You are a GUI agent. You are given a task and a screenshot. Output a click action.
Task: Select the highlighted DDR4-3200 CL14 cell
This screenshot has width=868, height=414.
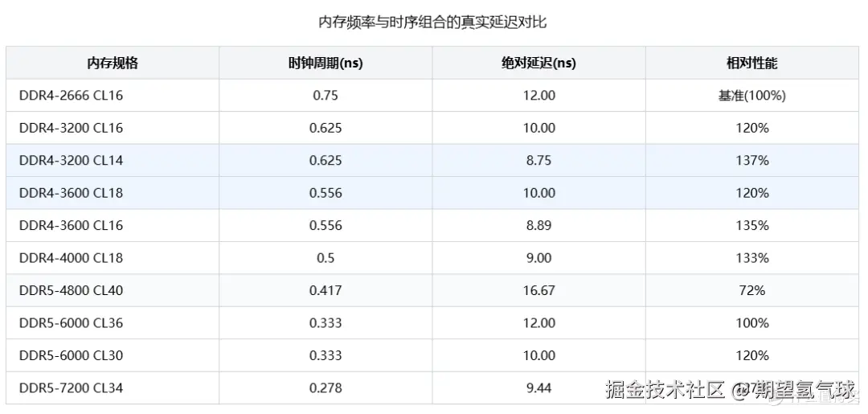tap(71, 161)
